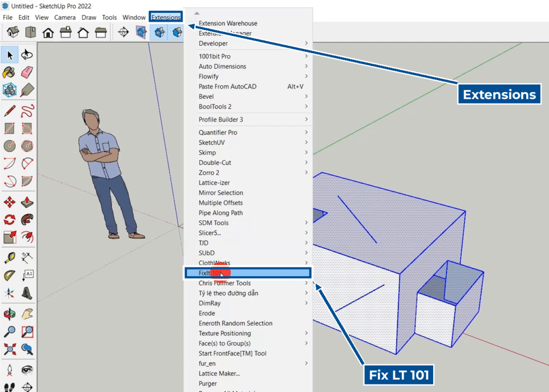549x392 pixels.
Task: Select the Tag tool icon
Action: click(27, 90)
